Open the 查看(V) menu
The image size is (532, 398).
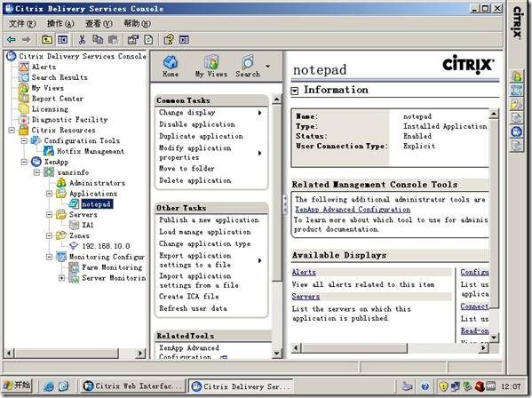point(99,23)
